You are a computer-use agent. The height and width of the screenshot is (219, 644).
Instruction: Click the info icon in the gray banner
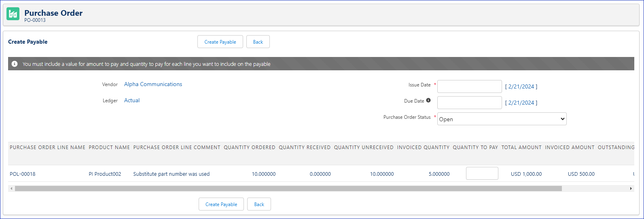(15, 64)
